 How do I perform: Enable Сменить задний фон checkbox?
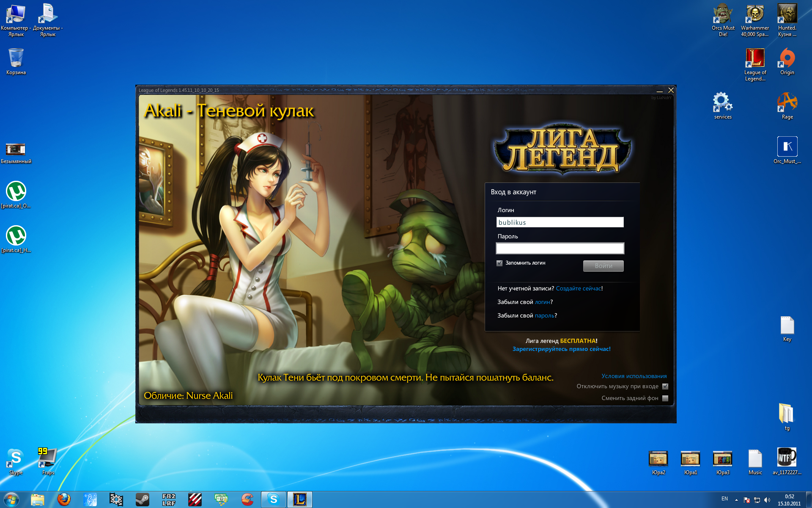(665, 398)
